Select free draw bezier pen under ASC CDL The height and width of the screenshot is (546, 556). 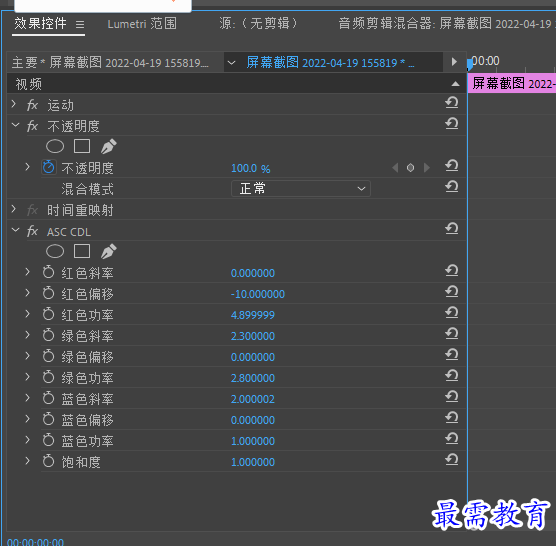(108, 251)
